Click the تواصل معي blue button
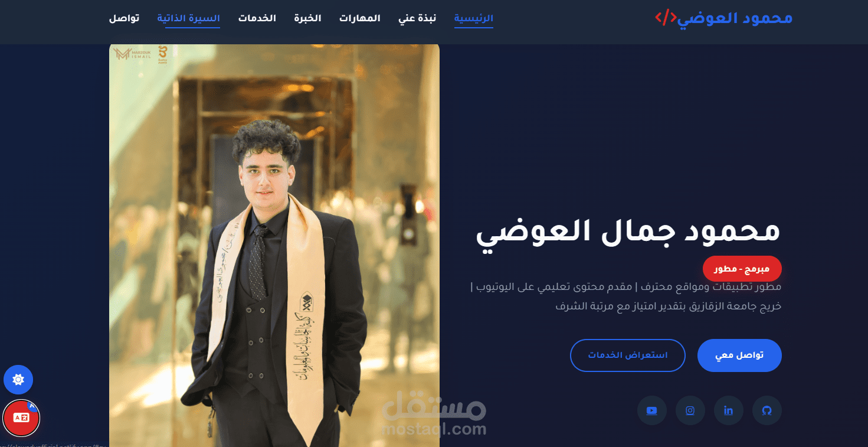 pyautogui.click(x=739, y=355)
